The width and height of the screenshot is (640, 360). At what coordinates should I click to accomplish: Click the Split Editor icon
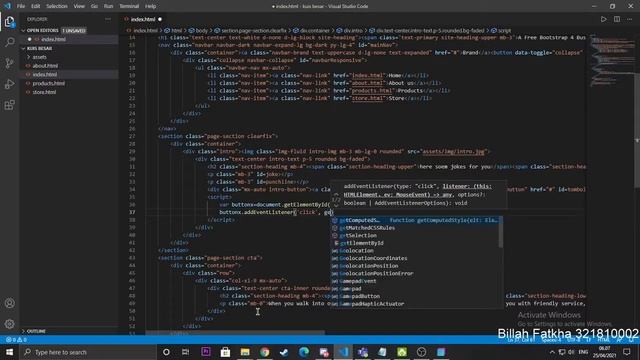617,19
